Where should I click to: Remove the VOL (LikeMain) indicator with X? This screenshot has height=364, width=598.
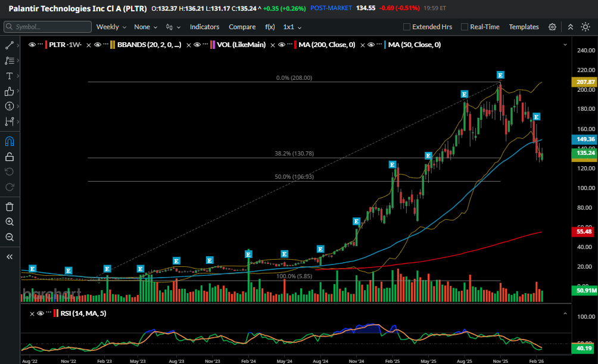188,45
